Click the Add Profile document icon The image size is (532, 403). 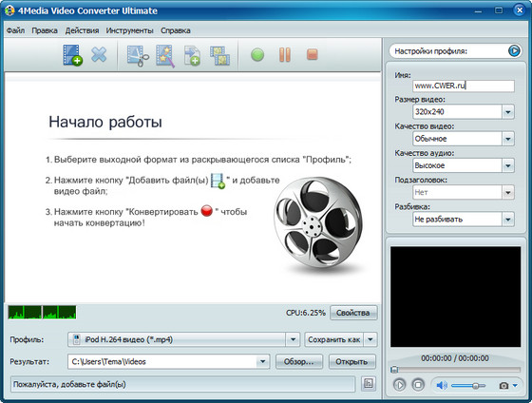(x=192, y=56)
